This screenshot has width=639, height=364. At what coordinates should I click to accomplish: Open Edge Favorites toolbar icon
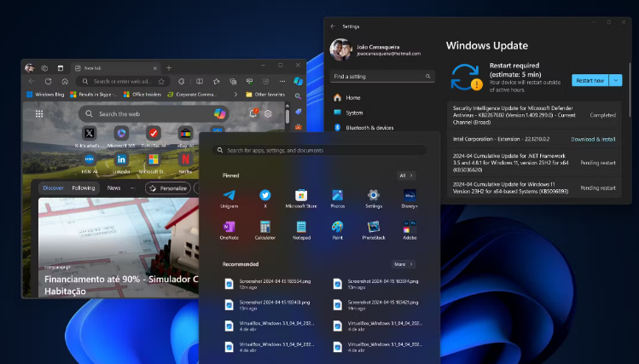(217, 82)
